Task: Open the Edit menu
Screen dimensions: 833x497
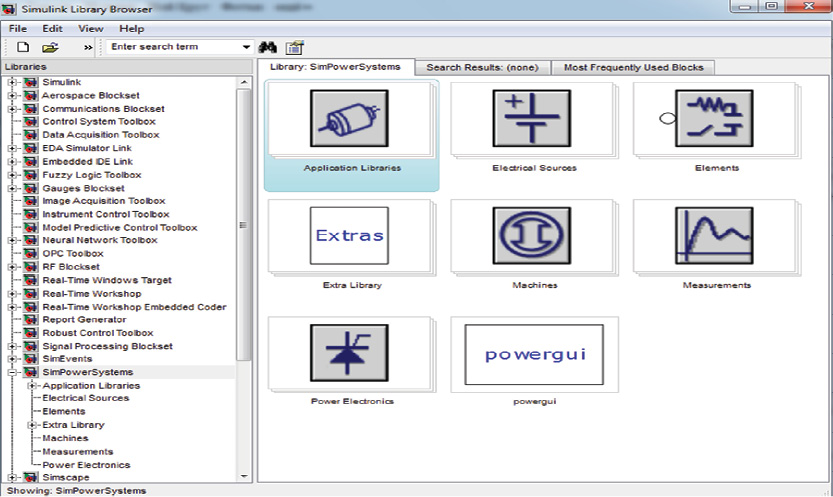Action: (x=52, y=29)
